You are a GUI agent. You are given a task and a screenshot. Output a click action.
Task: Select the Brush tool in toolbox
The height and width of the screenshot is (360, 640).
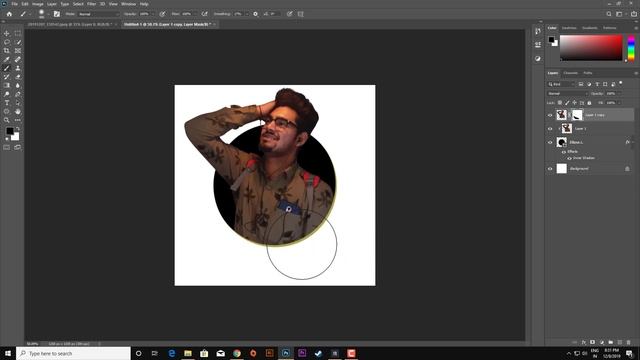pos(7,68)
